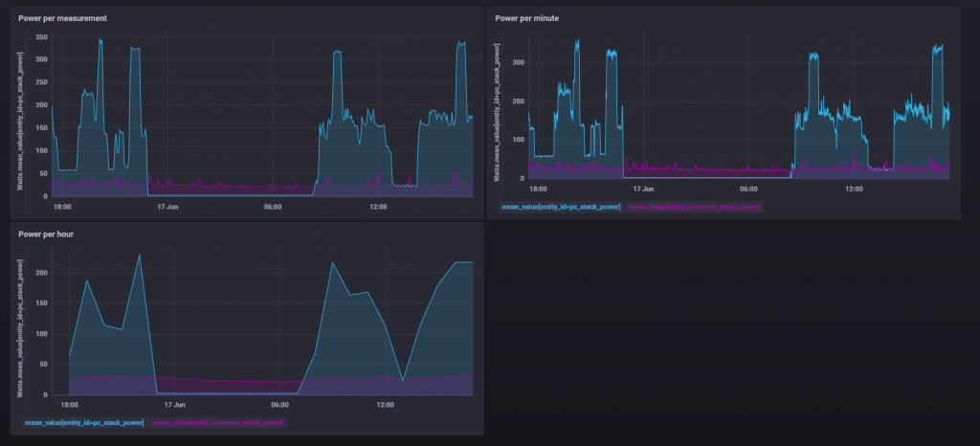The height and width of the screenshot is (446, 980).
Task: Hide server_stack_power series in Power per hour
Action: point(218,422)
